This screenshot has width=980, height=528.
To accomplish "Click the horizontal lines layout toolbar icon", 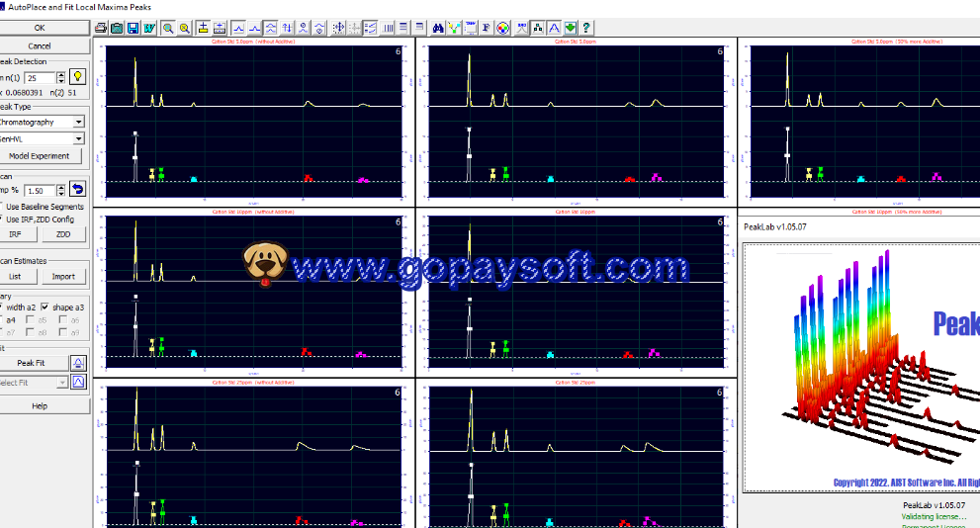I will [403, 28].
